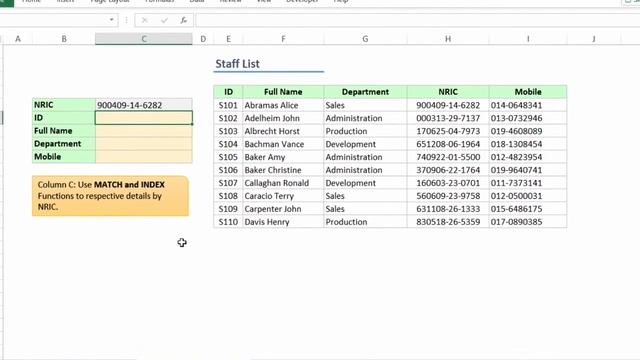Click the Insert Function fx icon
640x360 pixels.
coord(184,20)
